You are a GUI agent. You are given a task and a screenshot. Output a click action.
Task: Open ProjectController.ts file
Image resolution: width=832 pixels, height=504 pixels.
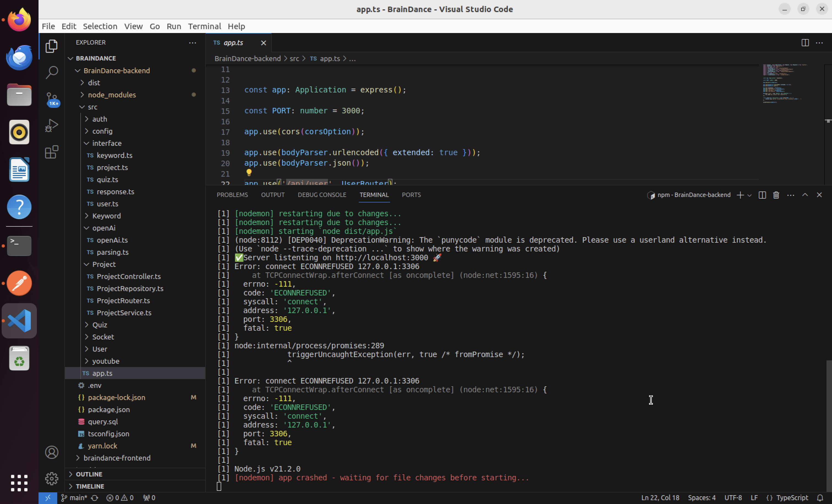tap(129, 276)
